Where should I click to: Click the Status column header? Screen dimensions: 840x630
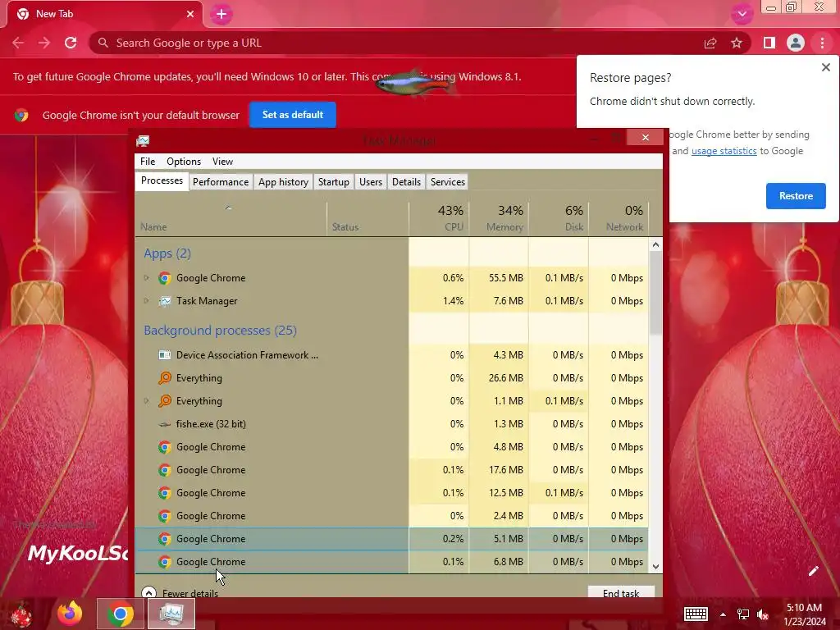click(x=367, y=218)
